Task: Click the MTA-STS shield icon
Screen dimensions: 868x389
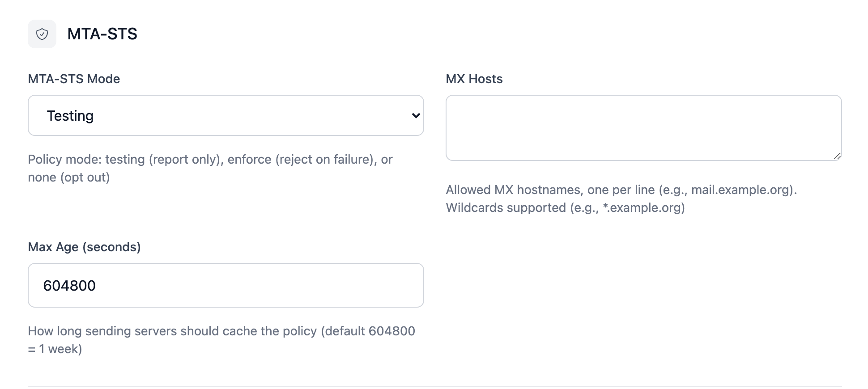Action: pyautogui.click(x=42, y=34)
